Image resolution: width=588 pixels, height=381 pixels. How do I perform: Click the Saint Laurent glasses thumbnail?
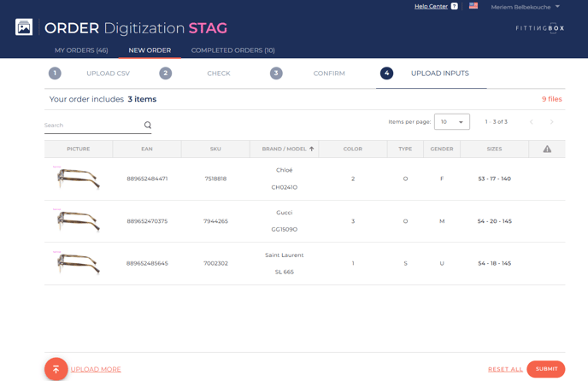pyautogui.click(x=78, y=263)
